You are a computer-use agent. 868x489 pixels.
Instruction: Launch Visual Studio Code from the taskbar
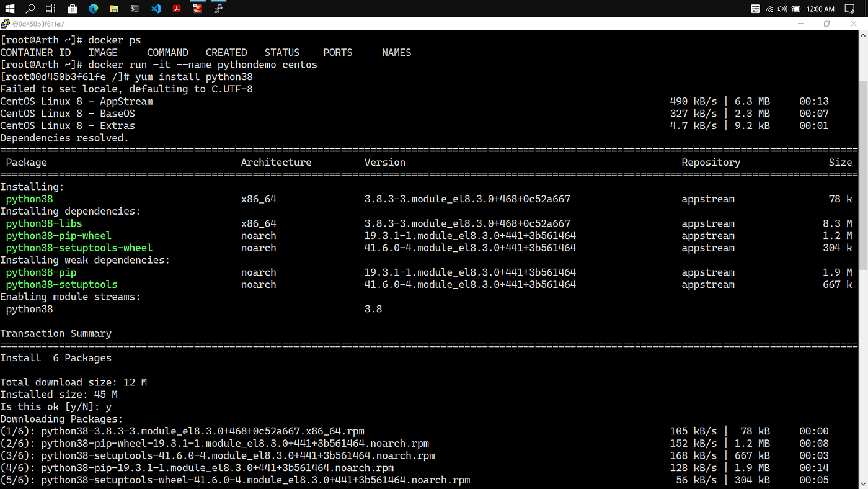(x=156, y=8)
